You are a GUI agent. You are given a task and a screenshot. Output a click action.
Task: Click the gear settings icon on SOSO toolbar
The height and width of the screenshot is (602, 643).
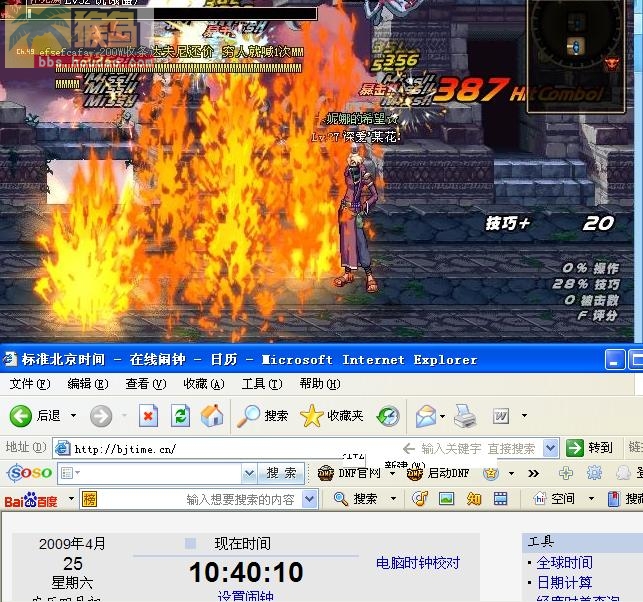594,473
